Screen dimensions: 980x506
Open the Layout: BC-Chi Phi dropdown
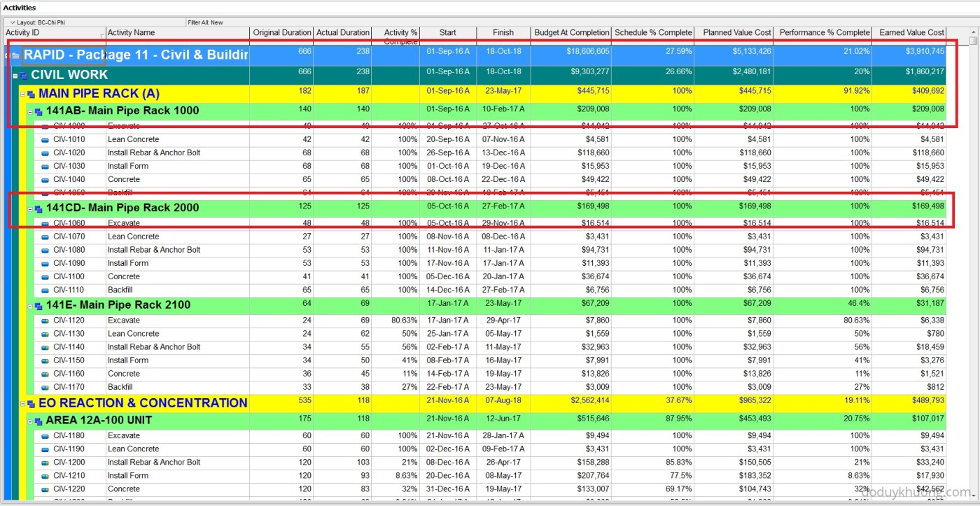click(11, 22)
